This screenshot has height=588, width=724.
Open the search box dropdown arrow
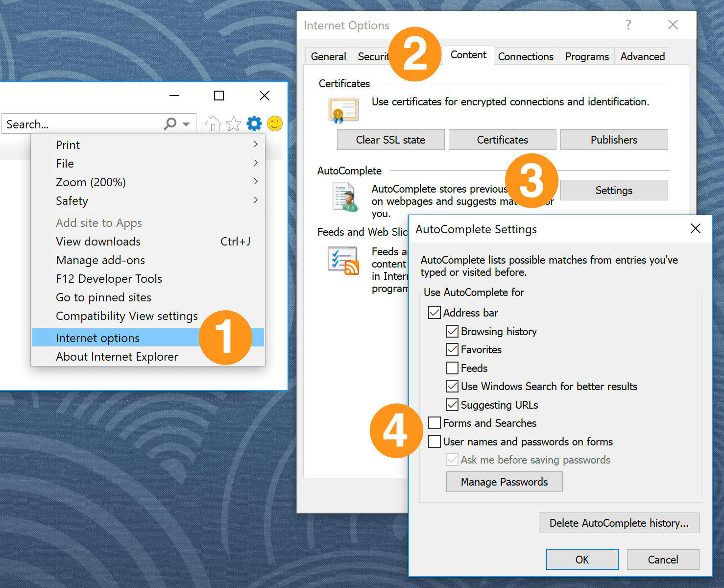pyautogui.click(x=186, y=124)
